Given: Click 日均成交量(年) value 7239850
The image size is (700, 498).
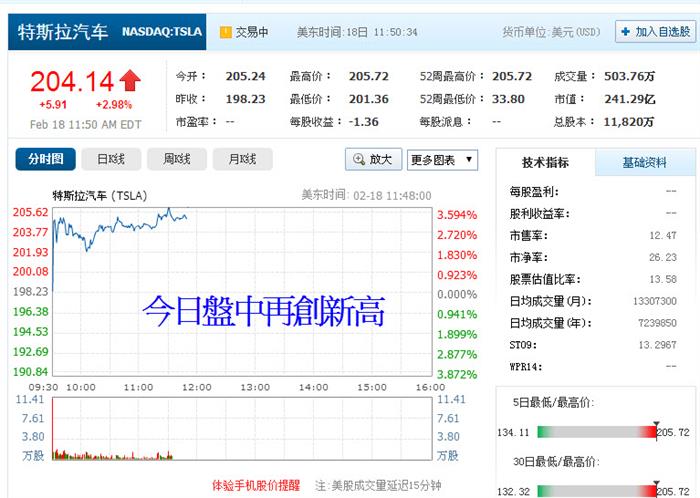Looking at the screenshot, I should 658,323.
